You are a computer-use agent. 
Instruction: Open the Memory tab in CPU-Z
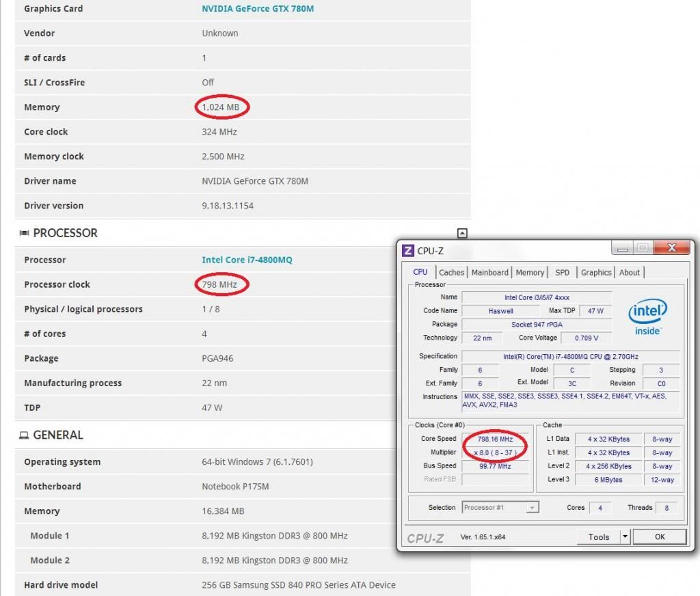click(530, 272)
